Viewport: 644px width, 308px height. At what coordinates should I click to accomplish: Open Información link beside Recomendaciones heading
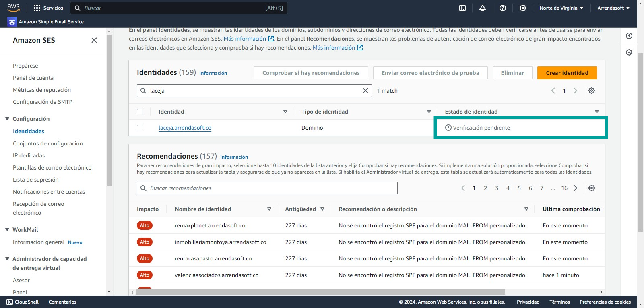tap(234, 157)
